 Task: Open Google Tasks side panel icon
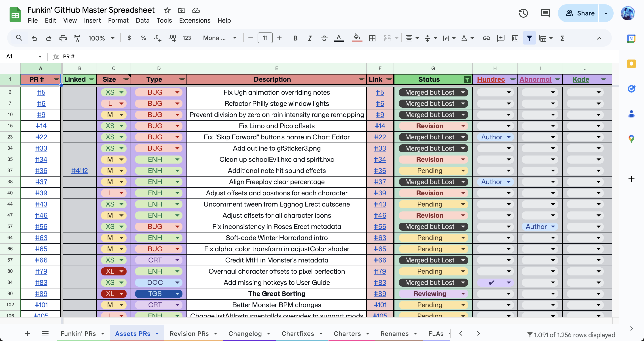pos(631,89)
